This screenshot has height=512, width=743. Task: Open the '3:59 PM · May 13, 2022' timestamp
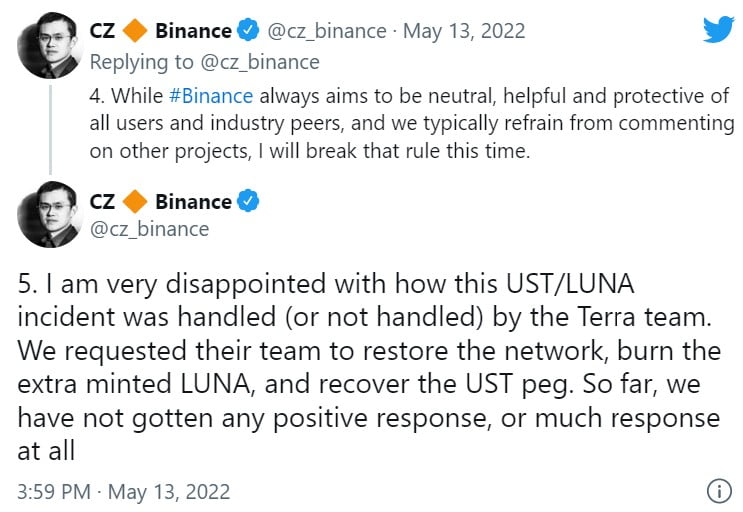pos(123,491)
